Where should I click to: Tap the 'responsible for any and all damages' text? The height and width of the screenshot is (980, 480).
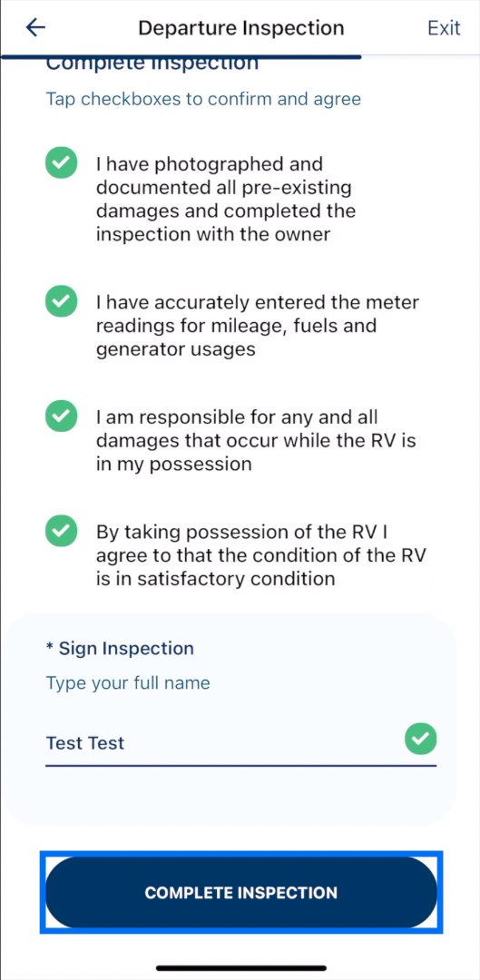point(256,441)
